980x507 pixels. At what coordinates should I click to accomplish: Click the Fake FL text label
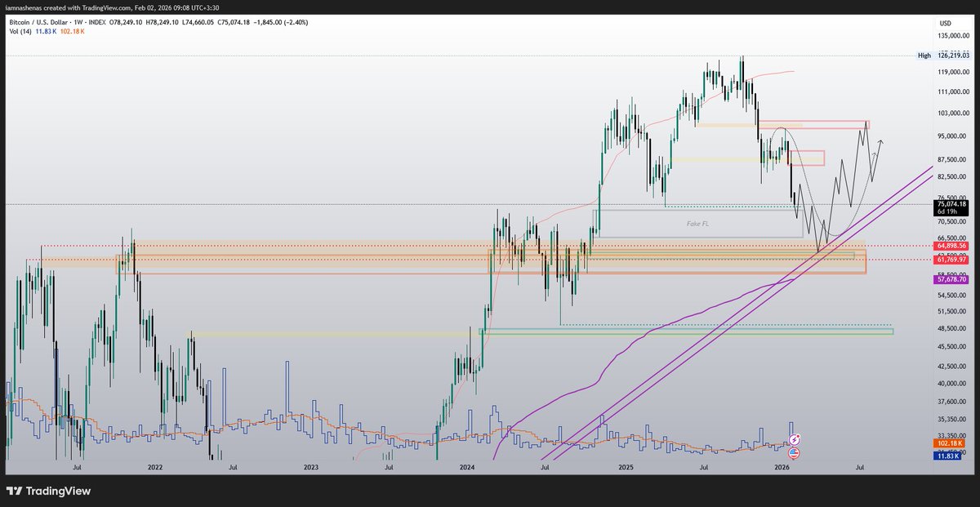[699, 222]
